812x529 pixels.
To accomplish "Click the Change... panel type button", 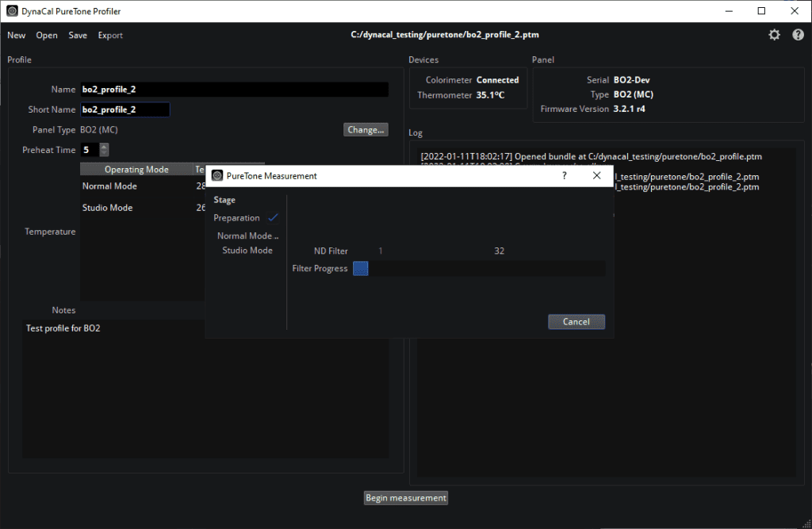I will 366,129.
